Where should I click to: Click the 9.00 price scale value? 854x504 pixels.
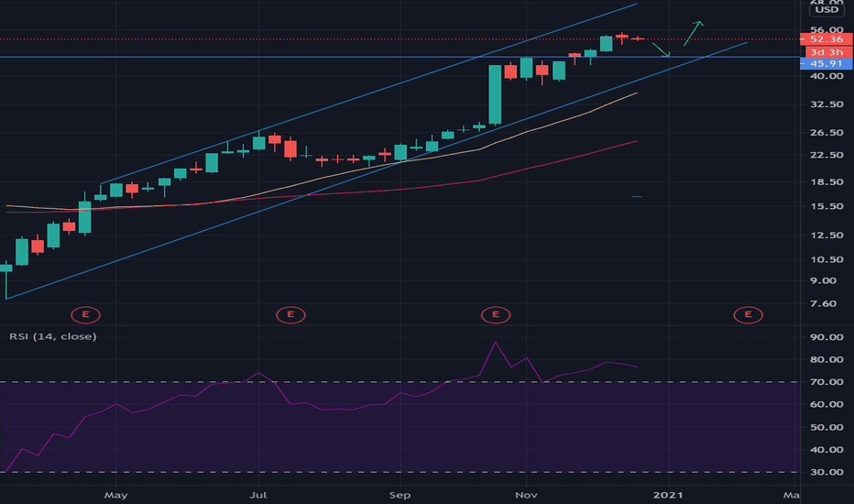(x=823, y=280)
